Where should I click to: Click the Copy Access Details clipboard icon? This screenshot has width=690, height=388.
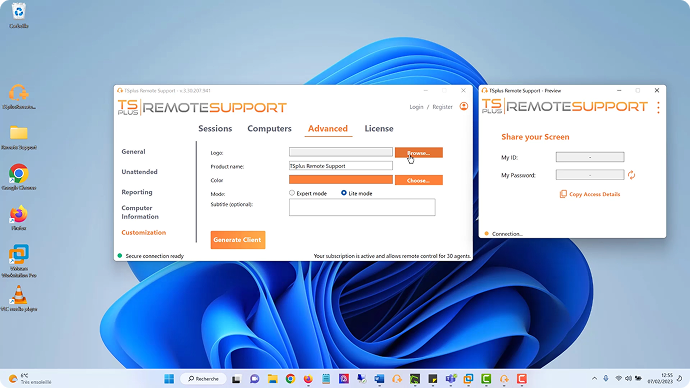click(x=563, y=194)
